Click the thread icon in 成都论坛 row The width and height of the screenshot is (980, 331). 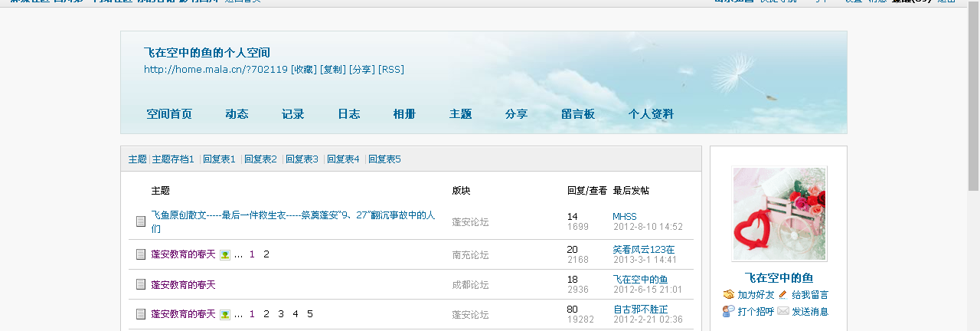click(141, 284)
